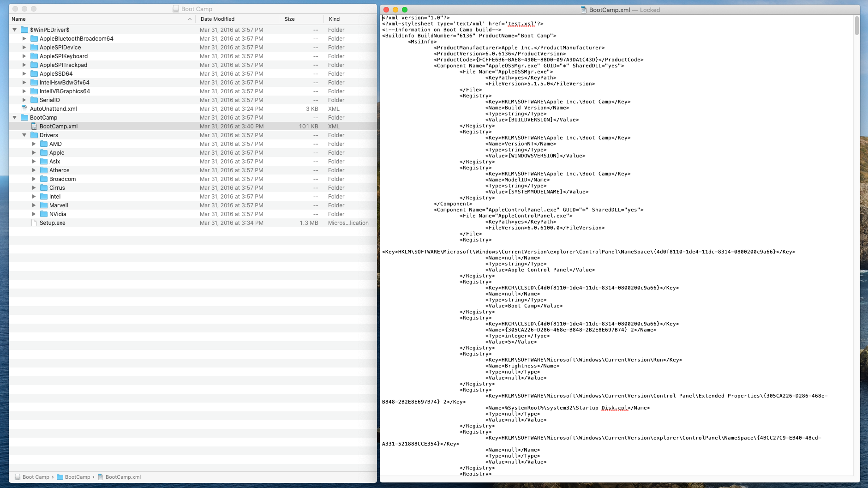Click the '1.3 MB' size of Setup.exe
This screenshot has height=488, width=868.
click(x=309, y=223)
